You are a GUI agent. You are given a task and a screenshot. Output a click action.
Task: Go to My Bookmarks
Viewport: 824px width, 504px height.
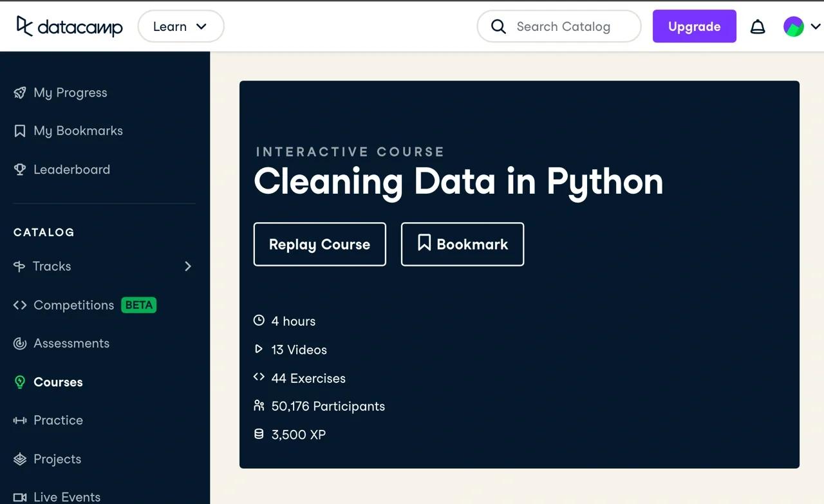(x=78, y=131)
